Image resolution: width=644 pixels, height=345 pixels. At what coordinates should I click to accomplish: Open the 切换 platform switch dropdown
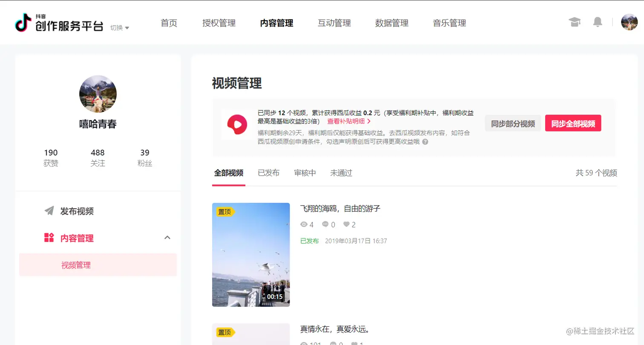(x=120, y=28)
